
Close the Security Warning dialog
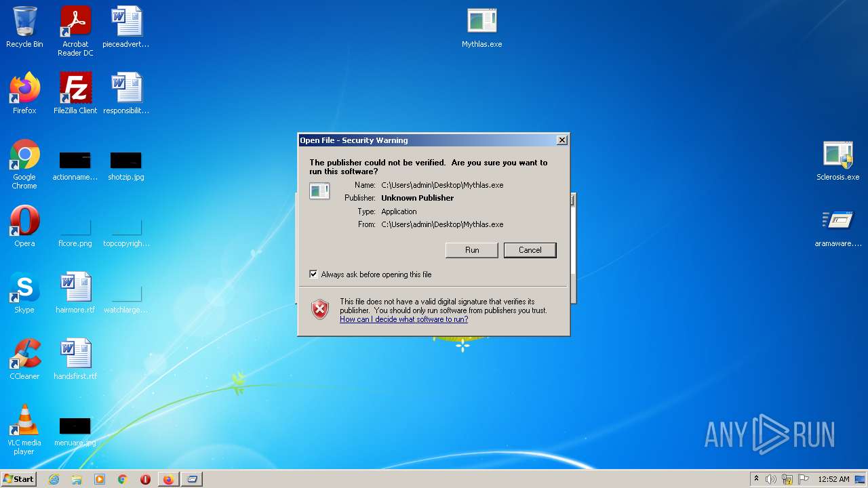(x=561, y=140)
